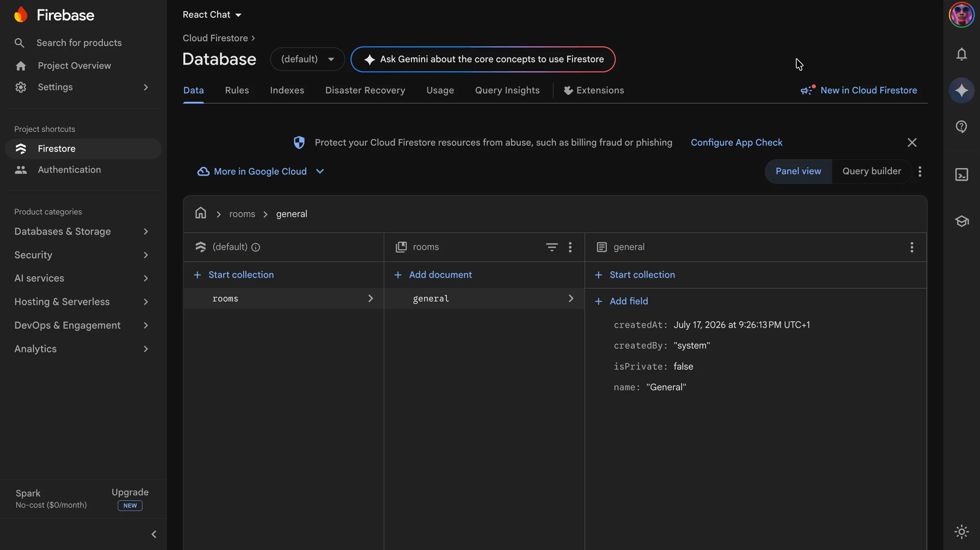Image resolution: width=980 pixels, height=550 pixels.
Task: Click Cloud Firestore breadcrumb link
Action: [215, 38]
